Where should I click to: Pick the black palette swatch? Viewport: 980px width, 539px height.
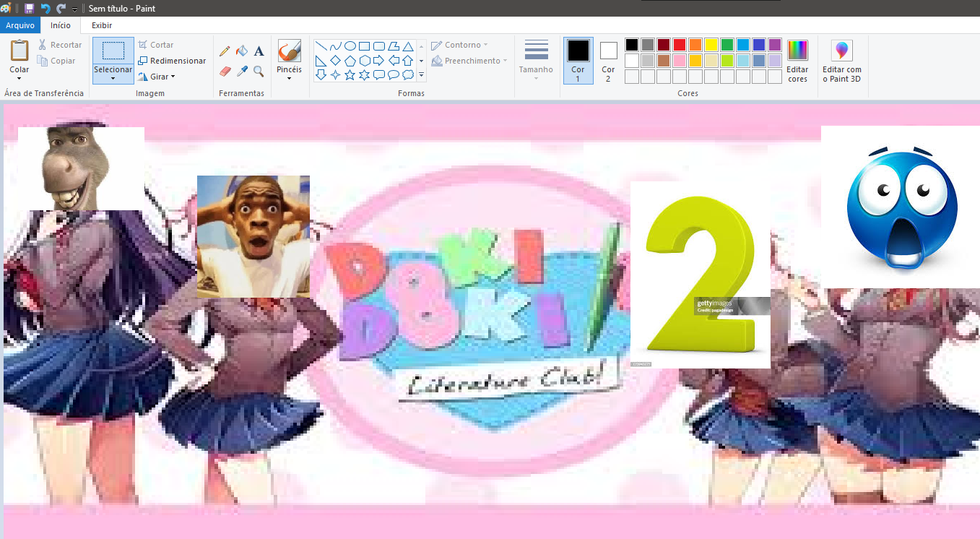coord(632,45)
